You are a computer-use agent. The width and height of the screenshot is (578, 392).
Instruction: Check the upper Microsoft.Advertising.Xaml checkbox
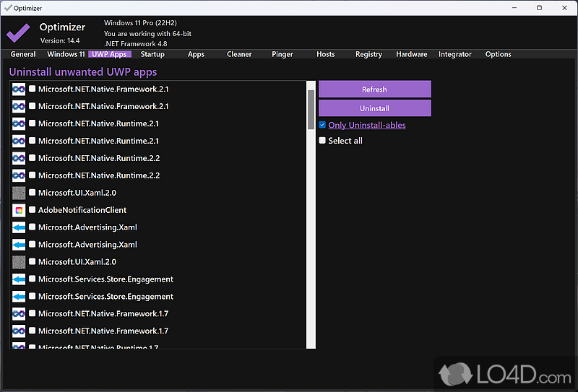[x=33, y=227]
